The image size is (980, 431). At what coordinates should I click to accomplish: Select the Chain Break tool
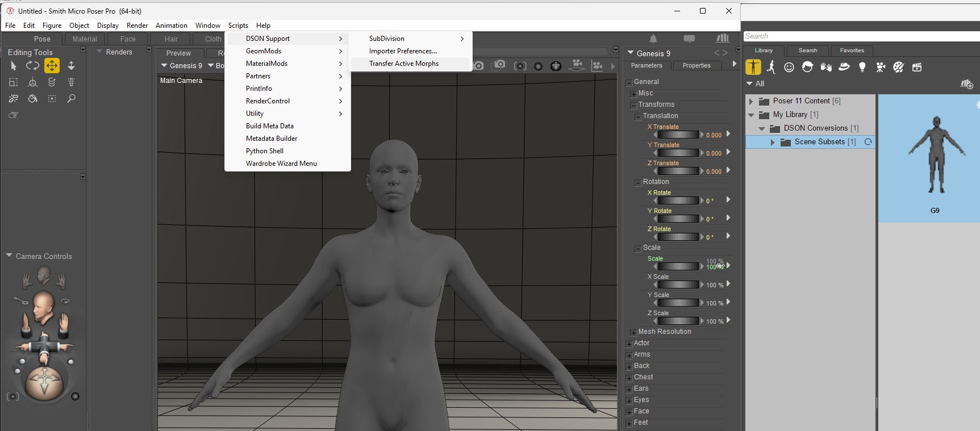pos(13,99)
